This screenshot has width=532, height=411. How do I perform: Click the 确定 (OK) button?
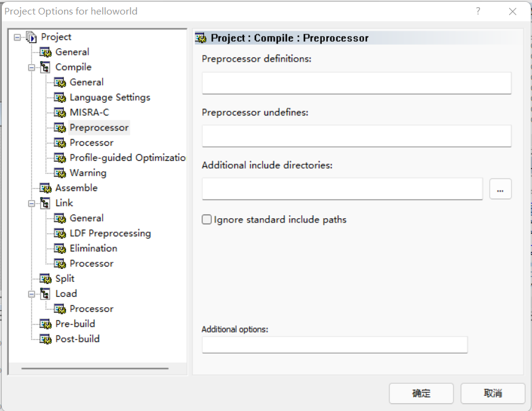tap(421, 393)
